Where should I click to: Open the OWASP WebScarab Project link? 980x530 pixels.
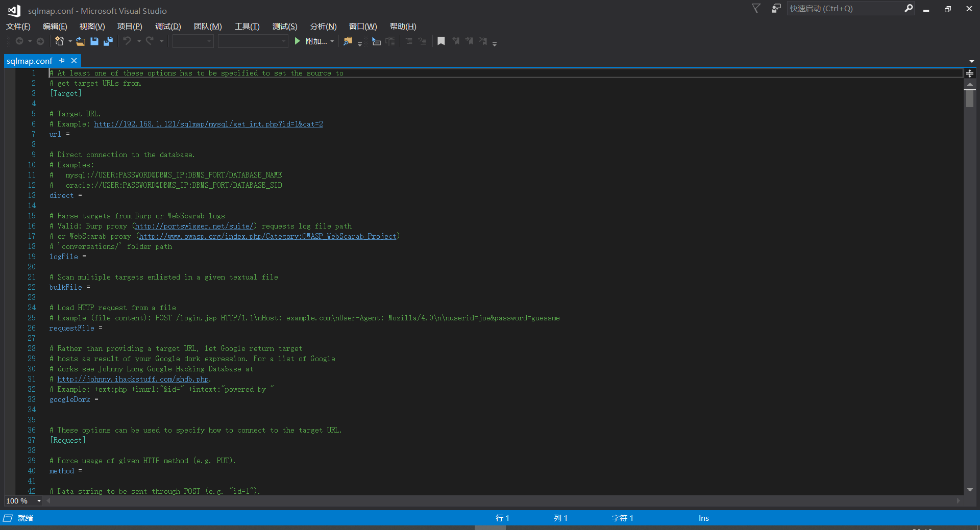(267, 236)
